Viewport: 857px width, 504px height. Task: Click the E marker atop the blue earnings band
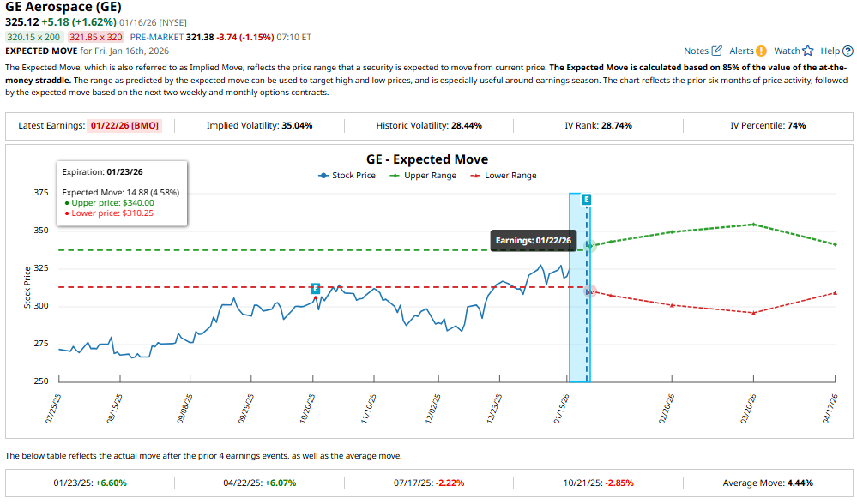click(587, 200)
